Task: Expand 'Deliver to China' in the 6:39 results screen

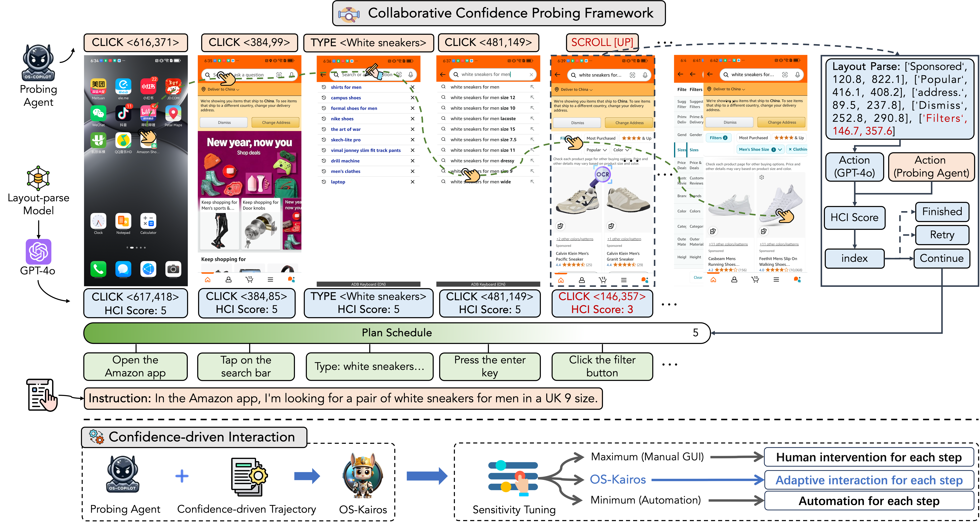Action: [574, 90]
